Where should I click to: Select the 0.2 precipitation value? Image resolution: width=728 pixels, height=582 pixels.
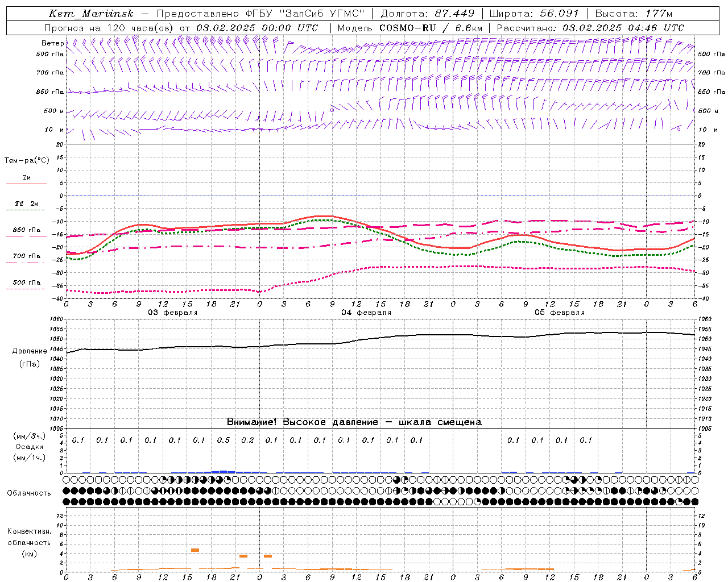pos(247,440)
